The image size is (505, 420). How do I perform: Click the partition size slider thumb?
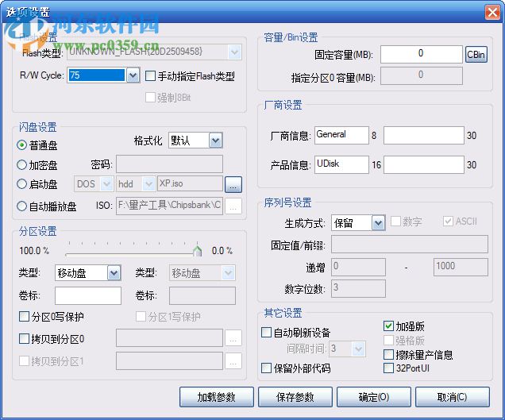(198, 251)
